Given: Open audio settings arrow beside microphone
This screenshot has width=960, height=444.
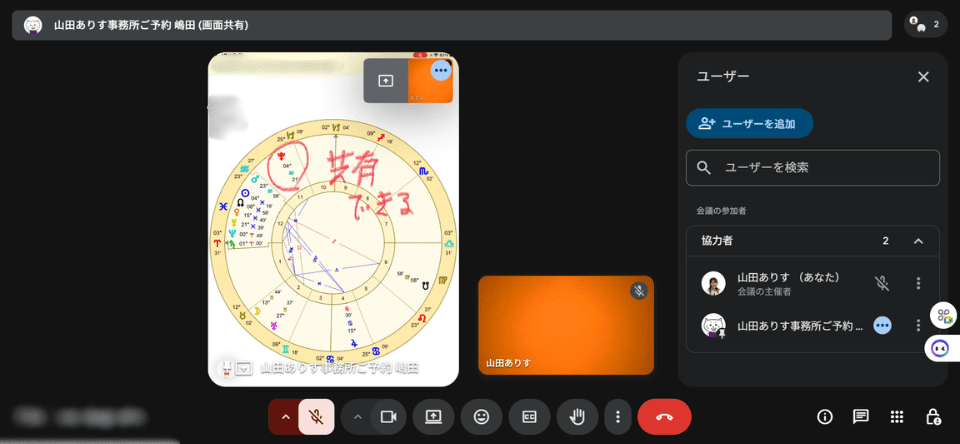Looking at the screenshot, I should (285, 416).
